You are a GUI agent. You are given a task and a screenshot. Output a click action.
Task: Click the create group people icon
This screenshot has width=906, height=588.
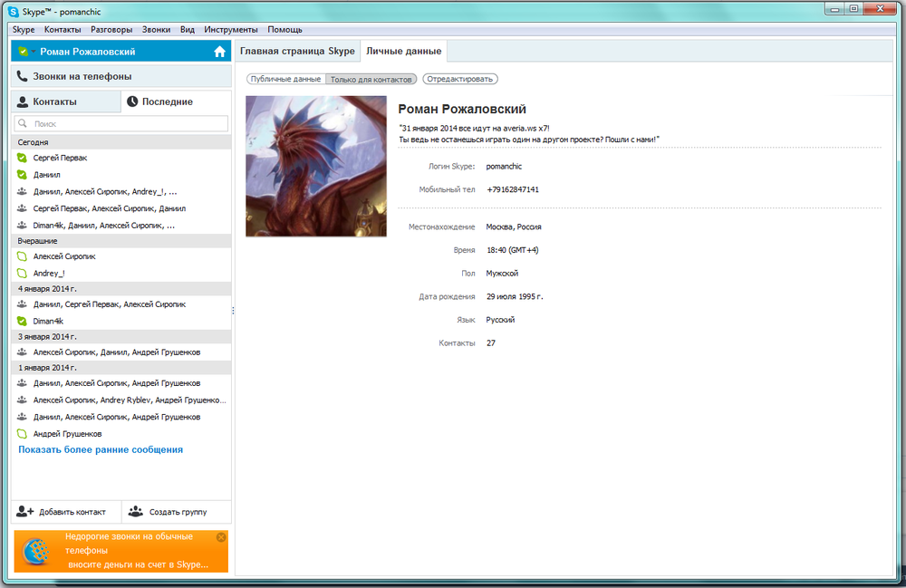(136, 511)
